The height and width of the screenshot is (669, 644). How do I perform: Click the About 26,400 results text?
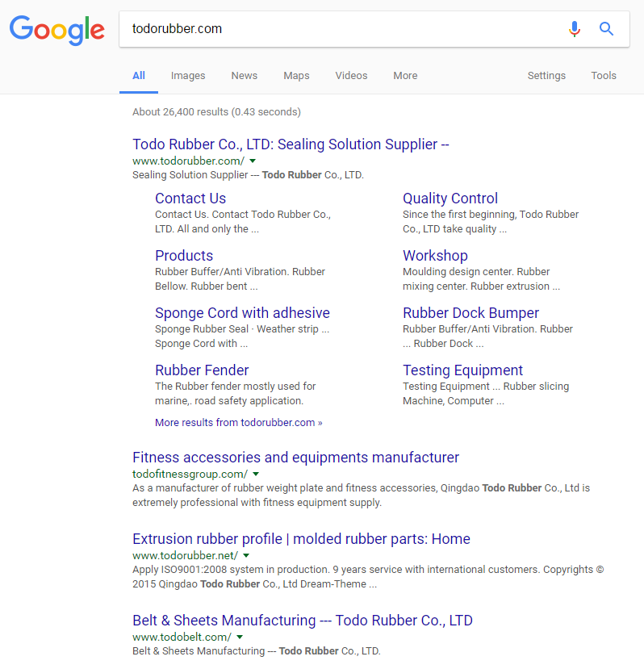216,112
